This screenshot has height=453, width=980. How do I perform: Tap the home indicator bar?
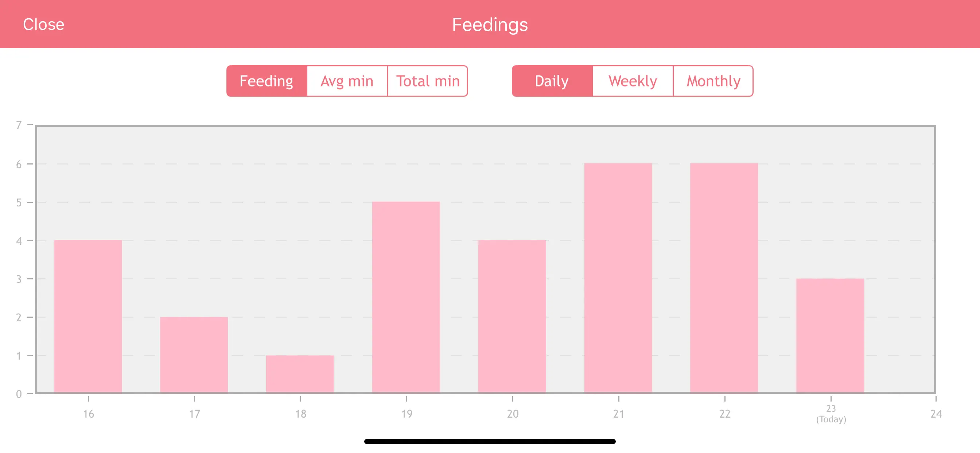pyautogui.click(x=490, y=441)
